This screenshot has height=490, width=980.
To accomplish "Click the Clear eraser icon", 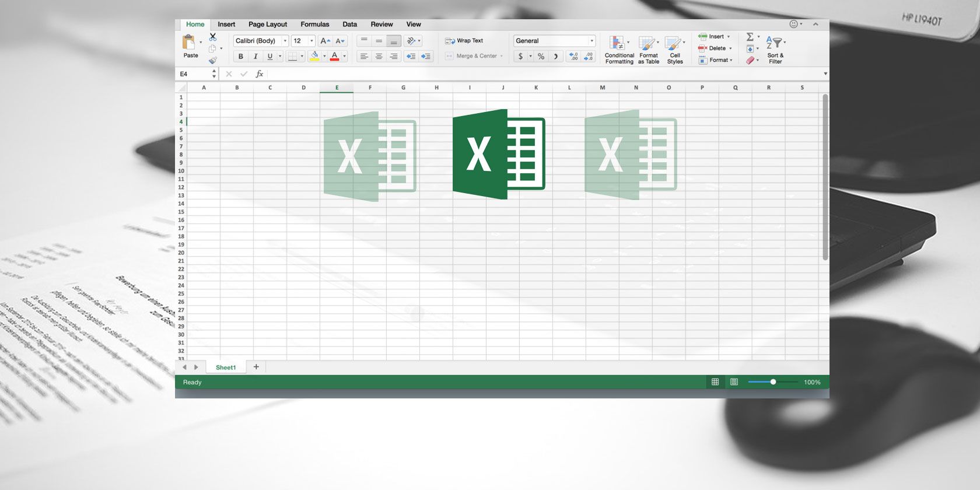I will [750, 60].
